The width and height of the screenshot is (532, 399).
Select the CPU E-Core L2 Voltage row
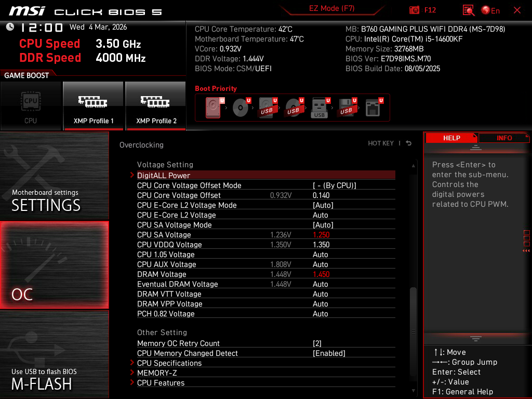(265, 215)
